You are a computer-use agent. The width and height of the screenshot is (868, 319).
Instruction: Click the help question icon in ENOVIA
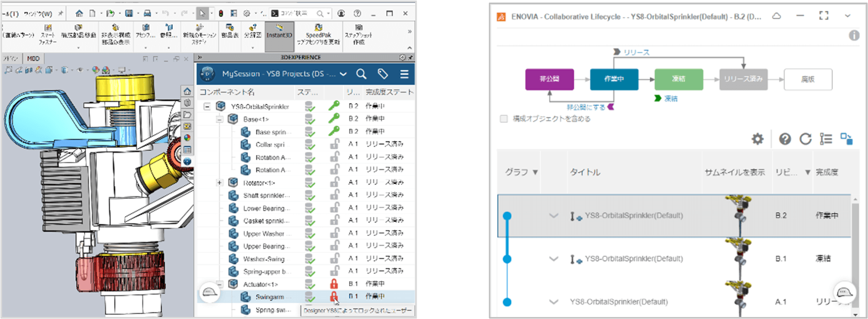pyautogui.click(x=784, y=139)
